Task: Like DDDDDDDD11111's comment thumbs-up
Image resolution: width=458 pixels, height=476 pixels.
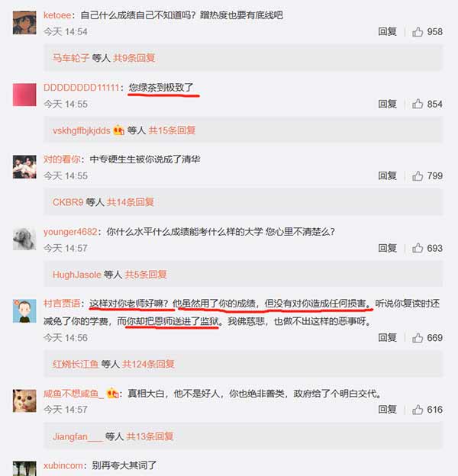Action: click(418, 104)
